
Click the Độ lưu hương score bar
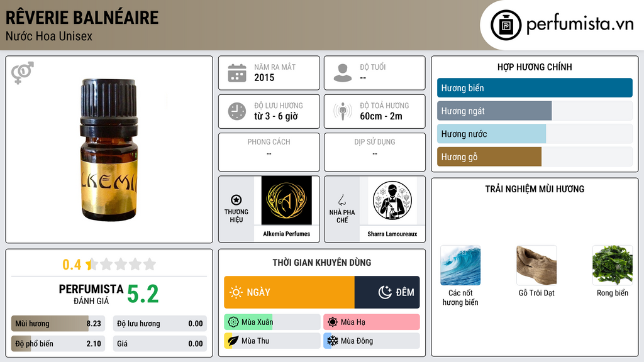click(160, 324)
